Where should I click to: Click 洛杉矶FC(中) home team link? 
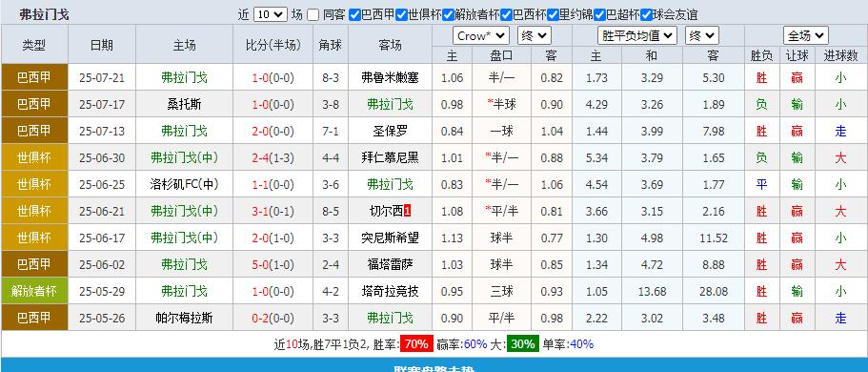(184, 185)
